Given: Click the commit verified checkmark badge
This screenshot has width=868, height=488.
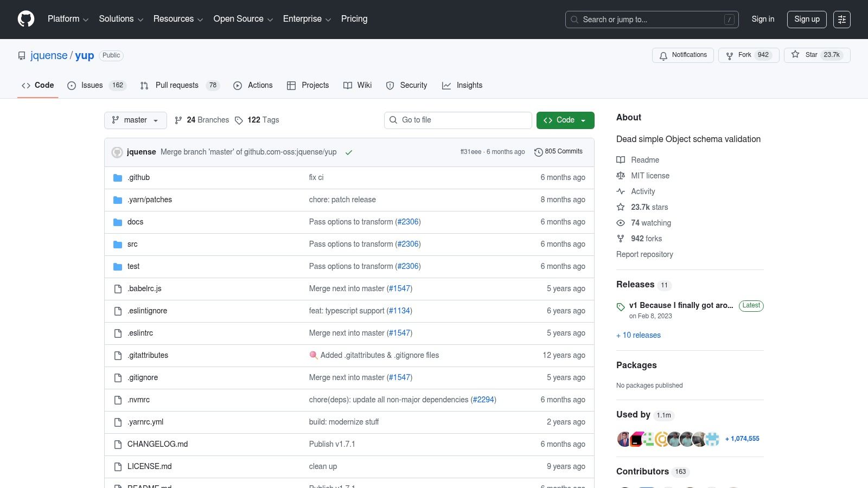Looking at the screenshot, I should click(x=349, y=152).
